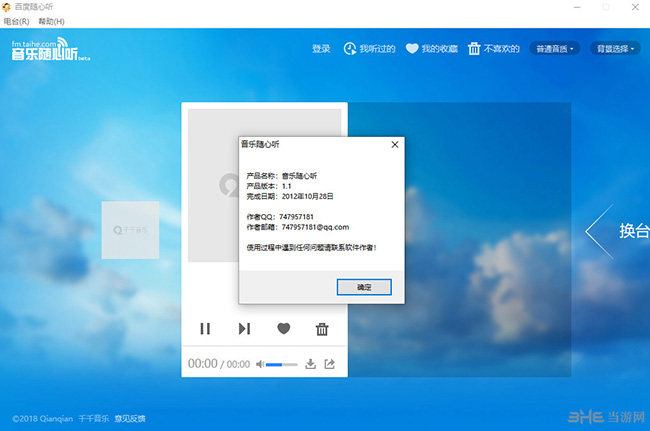The width and height of the screenshot is (650, 431).
Task: Select the previous song thumbnail
Action: coord(130,230)
